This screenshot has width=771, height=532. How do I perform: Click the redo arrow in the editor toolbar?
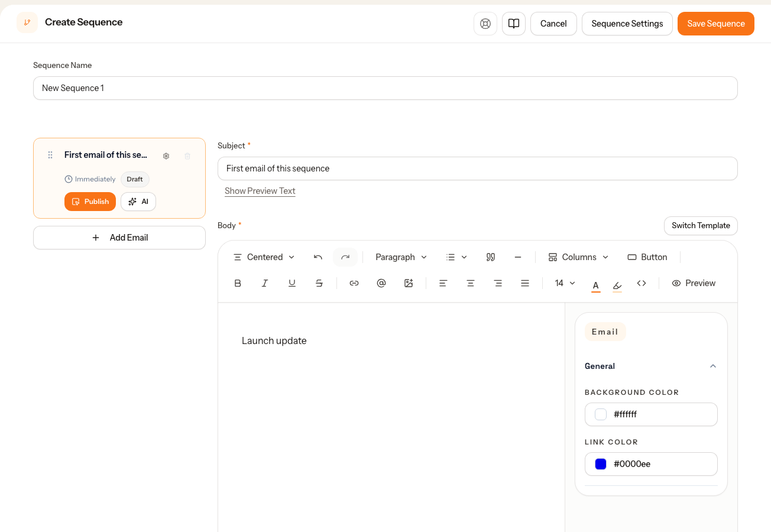pyautogui.click(x=345, y=257)
